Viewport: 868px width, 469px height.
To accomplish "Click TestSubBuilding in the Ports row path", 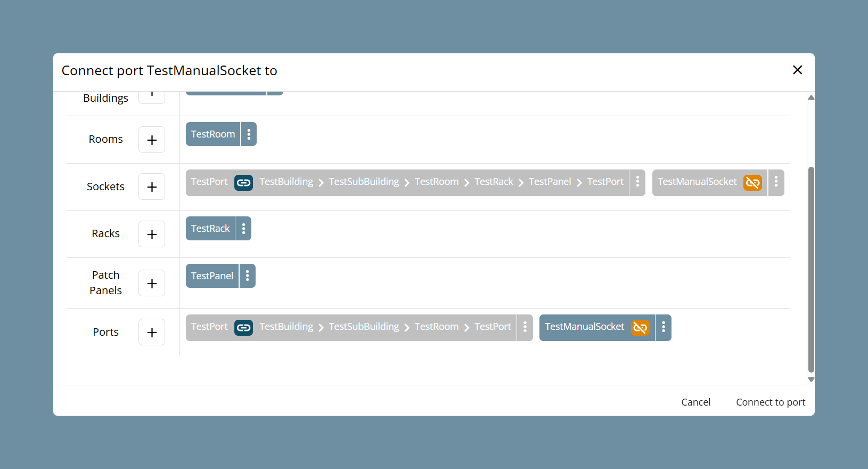I will coord(364,327).
